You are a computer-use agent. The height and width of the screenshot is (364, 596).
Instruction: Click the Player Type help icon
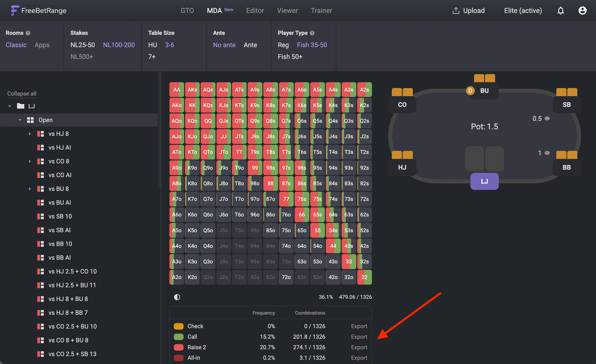click(312, 33)
